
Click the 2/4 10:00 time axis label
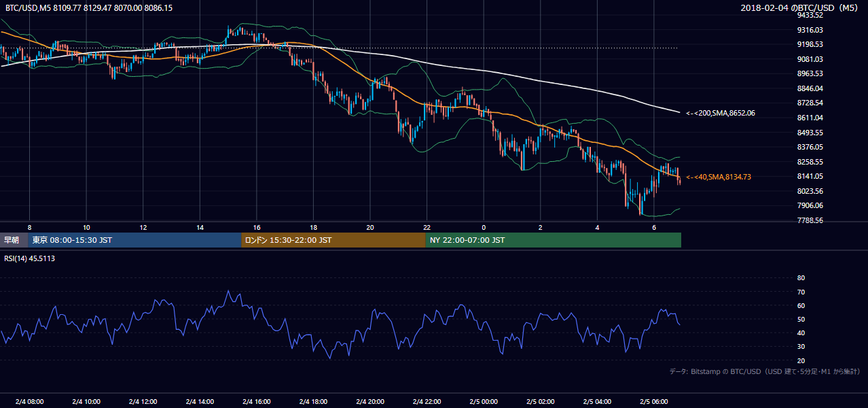(x=86, y=401)
